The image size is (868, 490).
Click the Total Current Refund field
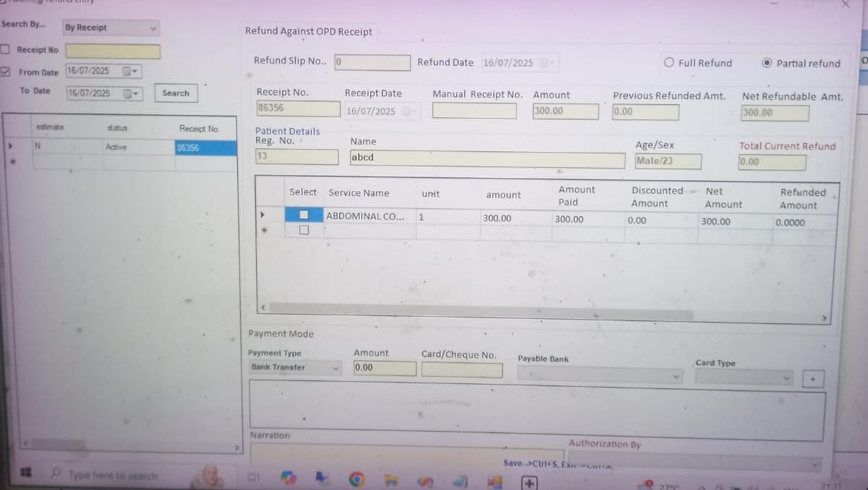pyautogui.click(x=772, y=162)
